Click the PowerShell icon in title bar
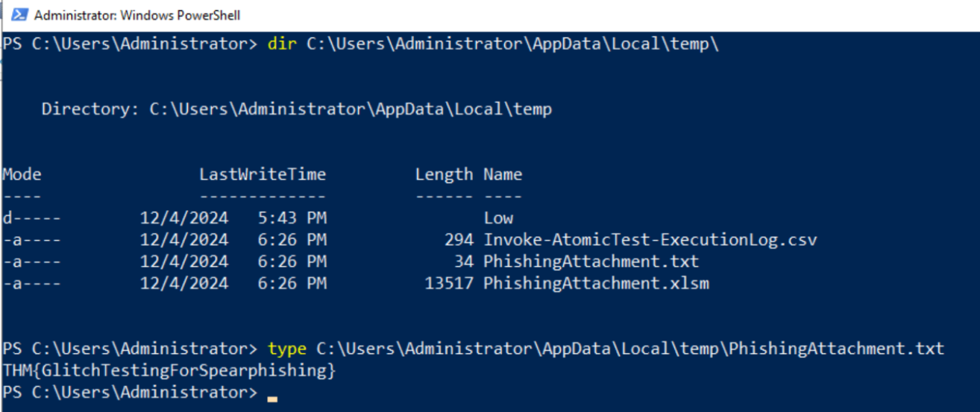Screen dimensions: 980x412 pos(19,14)
